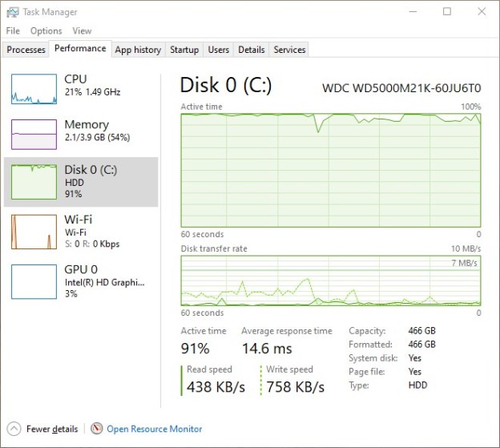Click the Task Manager title bar icon
500x448 pixels.
pyautogui.click(x=12, y=11)
